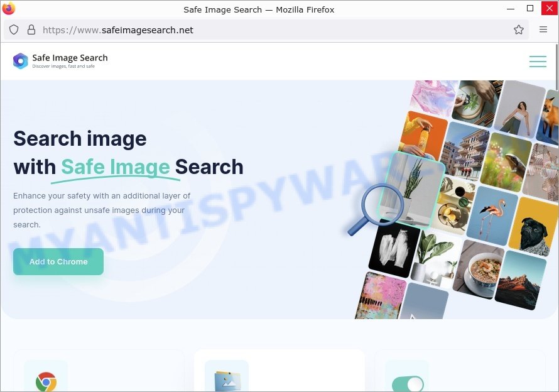The width and height of the screenshot is (559, 392).
Task: Select the highlighted snake plant thumbnail
Action: tap(412, 189)
